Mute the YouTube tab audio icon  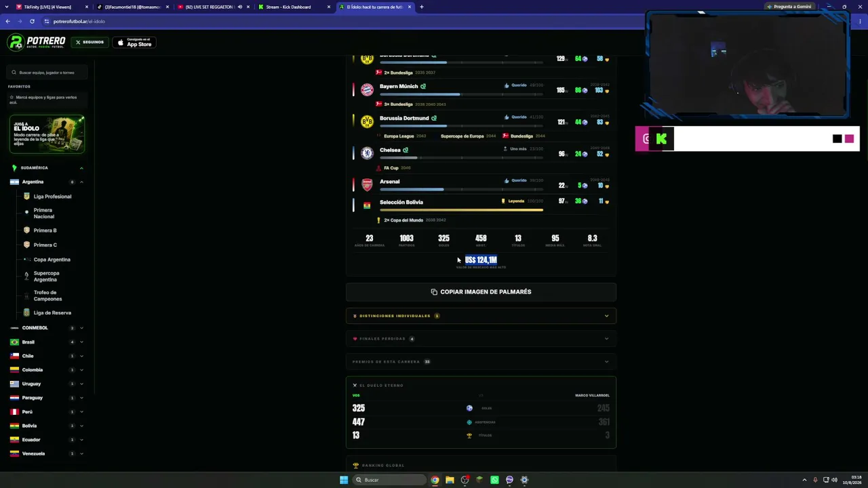[x=239, y=7]
